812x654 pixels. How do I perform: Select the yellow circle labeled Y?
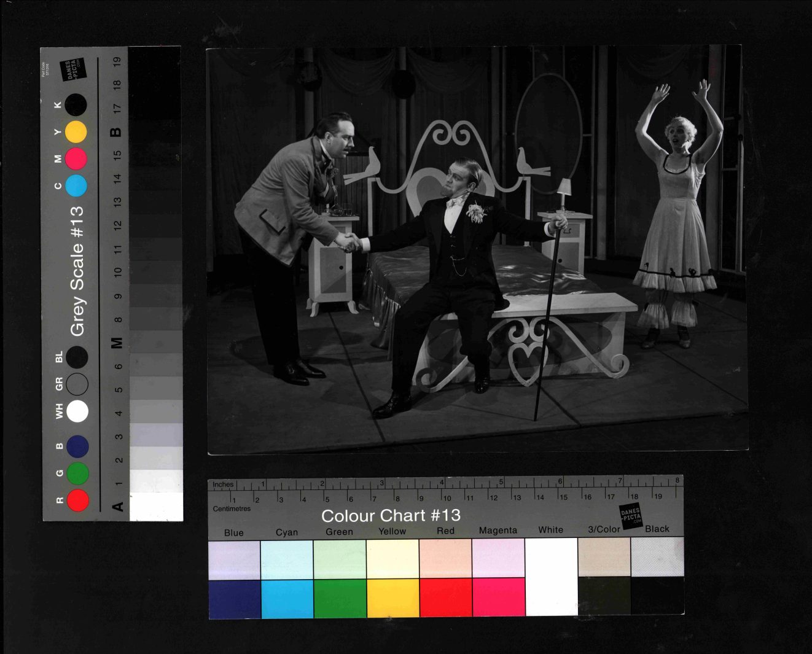(x=76, y=132)
